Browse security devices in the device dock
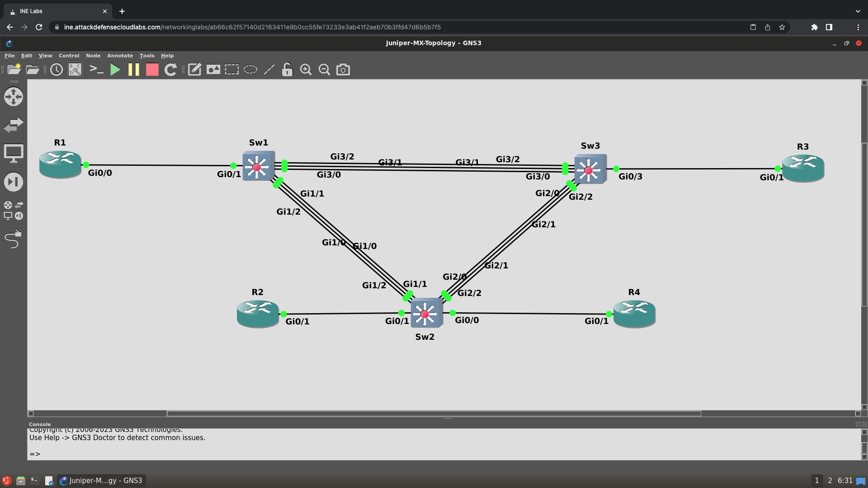868x488 pixels. (14, 182)
